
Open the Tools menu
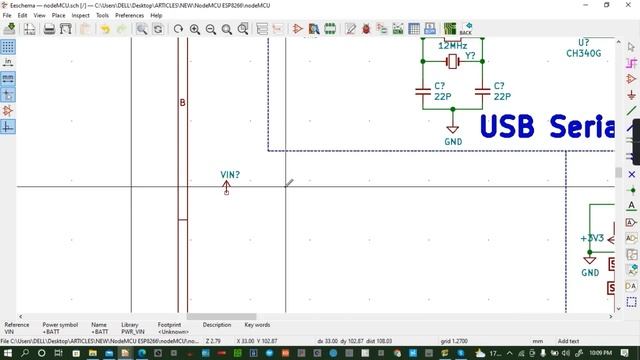point(102,15)
